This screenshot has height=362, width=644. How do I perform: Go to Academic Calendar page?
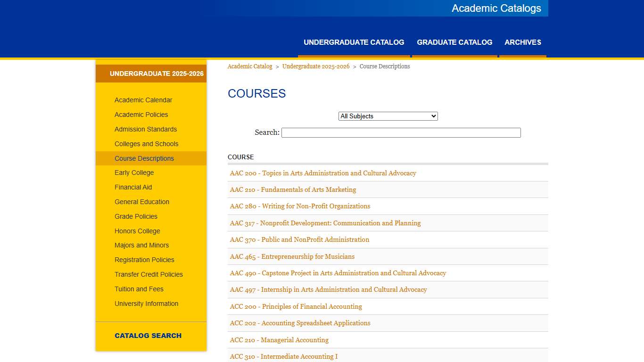143,100
